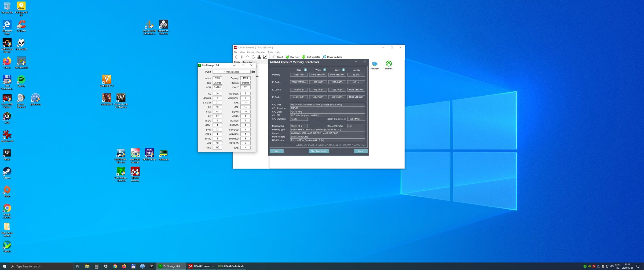
Task: Select the Spotify desktop icon
Action: click(21, 81)
